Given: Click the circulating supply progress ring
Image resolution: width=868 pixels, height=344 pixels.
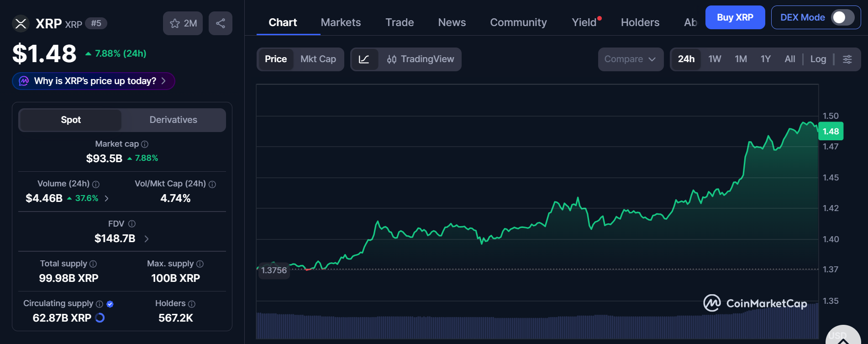Looking at the screenshot, I should [100, 318].
